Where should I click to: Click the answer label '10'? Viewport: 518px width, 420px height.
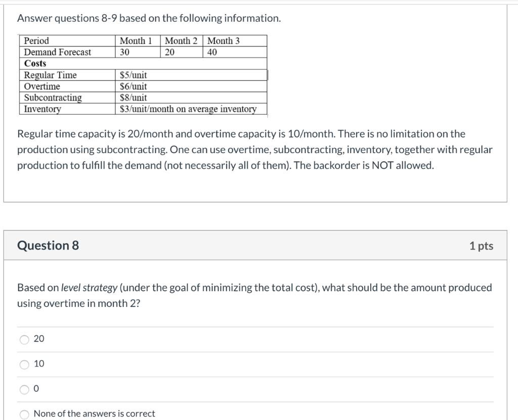[38, 364]
